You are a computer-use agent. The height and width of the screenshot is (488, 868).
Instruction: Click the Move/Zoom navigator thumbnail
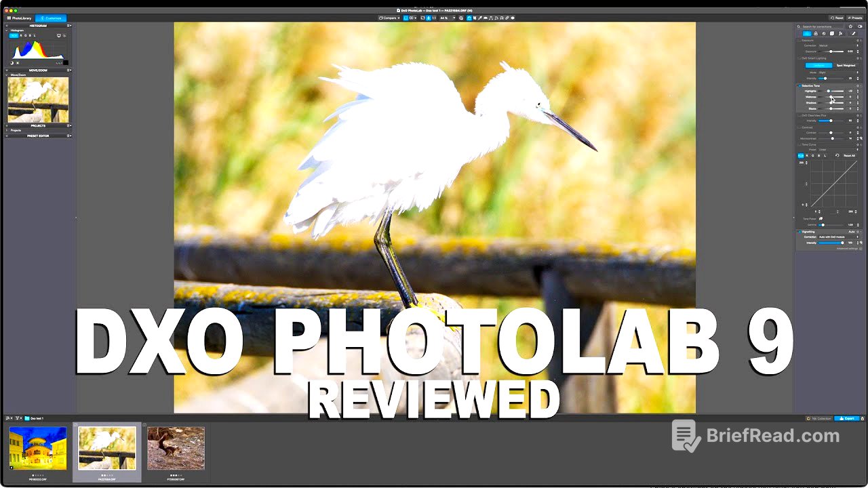pos(38,100)
